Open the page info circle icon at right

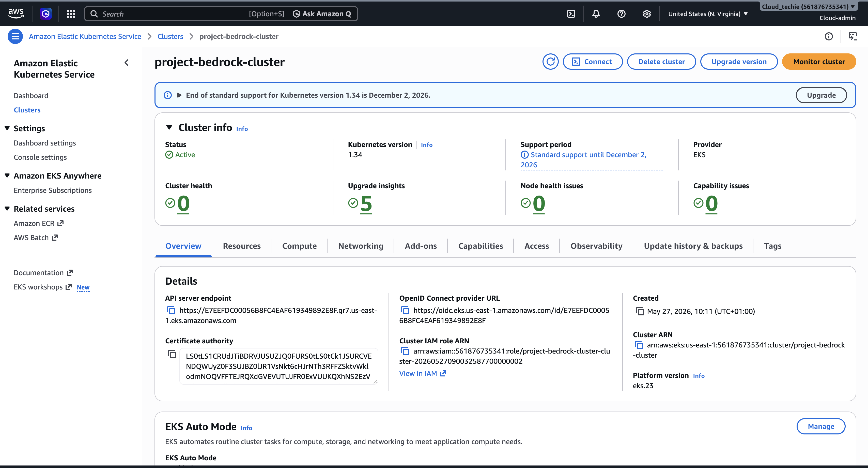click(829, 36)
